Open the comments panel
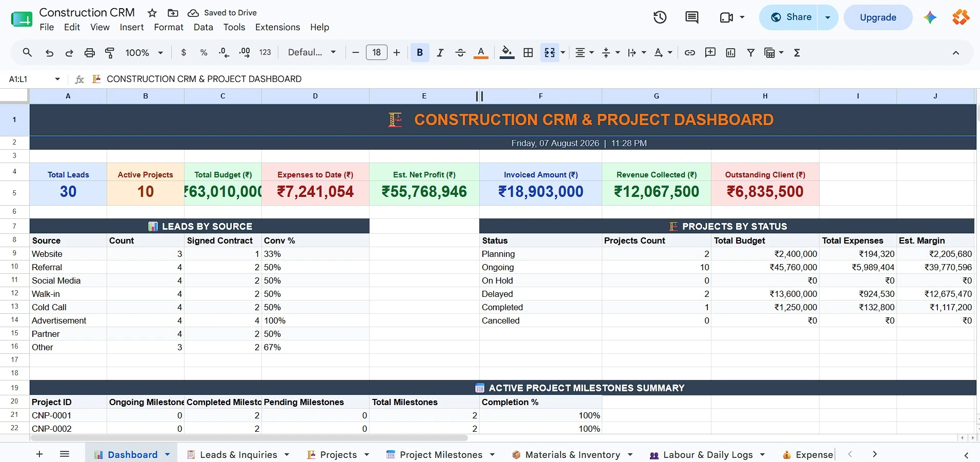The height and width of the screenshot is (462, 980). pos(692,17)
